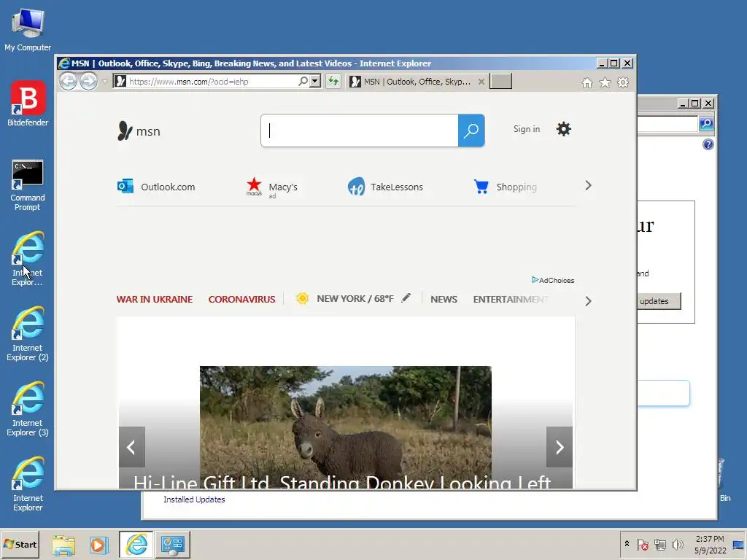This screenshot has height=560, width=747.
Task: Click the address bar search magnifier icon
Action: pyautogui.click(x=303, y=82)
